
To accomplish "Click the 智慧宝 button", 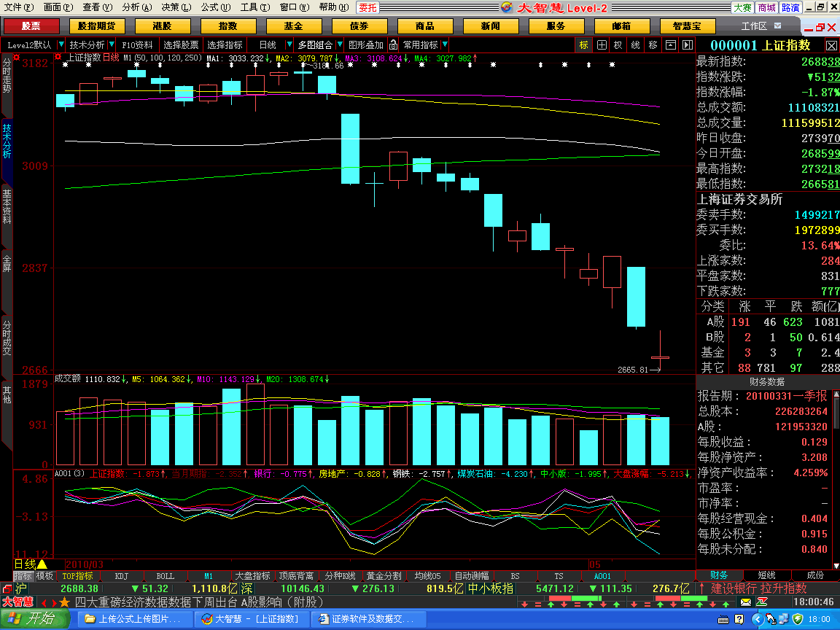I will click(x=688, y=26).
